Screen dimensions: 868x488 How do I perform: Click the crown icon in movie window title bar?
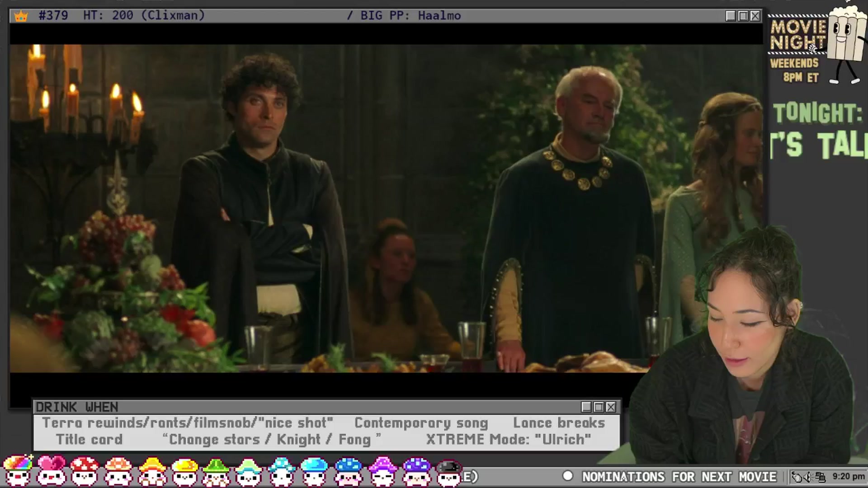click(21, 16)
